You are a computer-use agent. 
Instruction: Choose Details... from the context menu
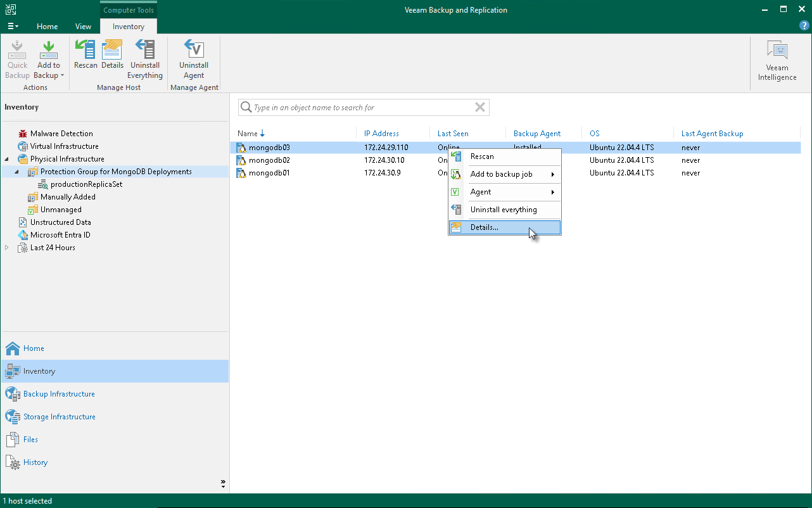pos(504,227)
